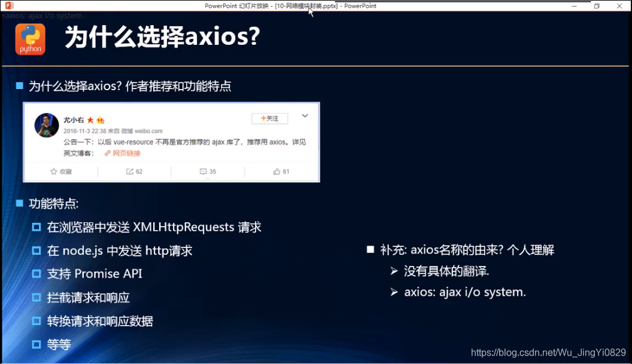Click the node.js 中发送 http请求 bullet

point(120,251)
